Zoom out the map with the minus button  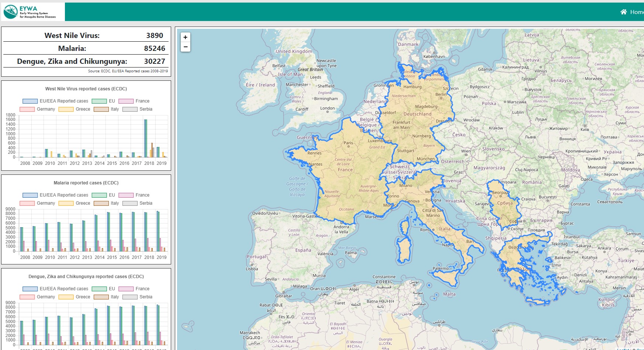coord(186,47)
